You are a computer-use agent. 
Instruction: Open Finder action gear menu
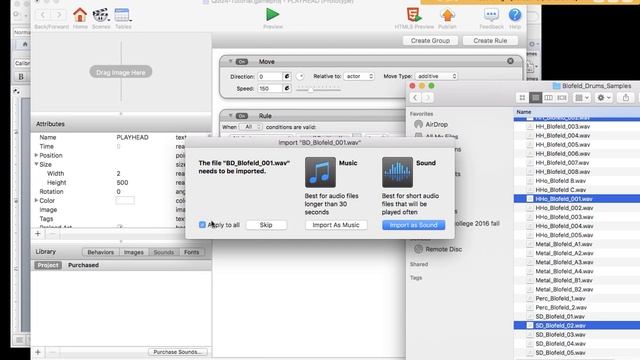(604, 98)
